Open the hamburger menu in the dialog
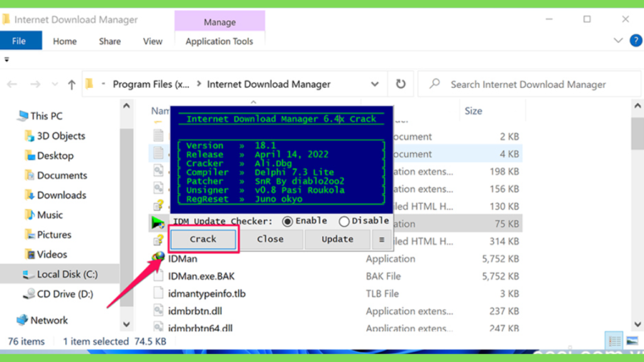This screenshot has width=644, height=362. click(x=382, y=239)
